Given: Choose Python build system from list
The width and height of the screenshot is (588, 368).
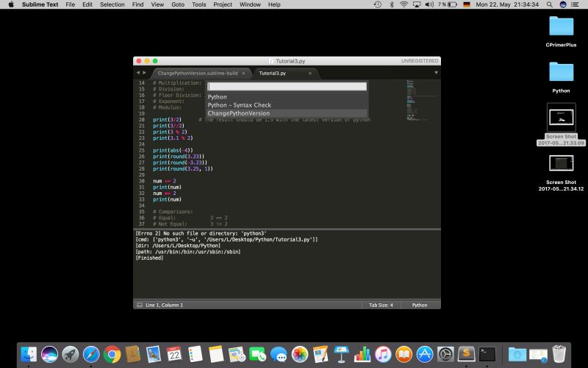Looking at the screenshot, I should 287,97.
